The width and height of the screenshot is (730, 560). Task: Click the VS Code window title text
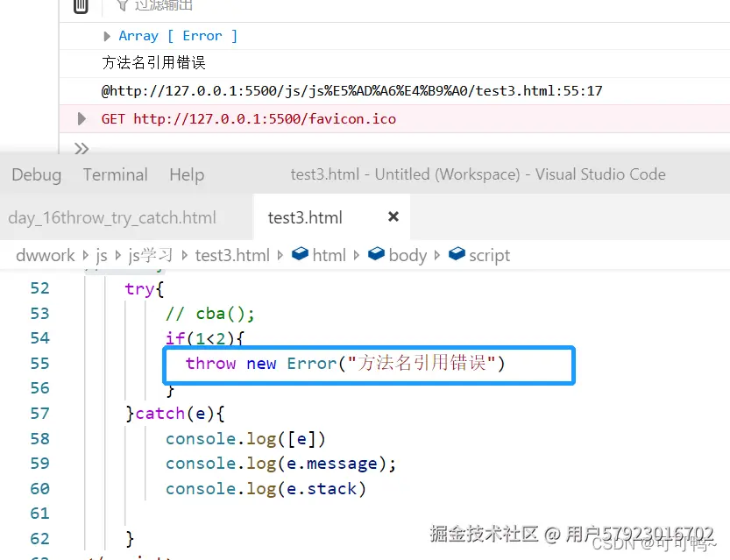(478, 174)
